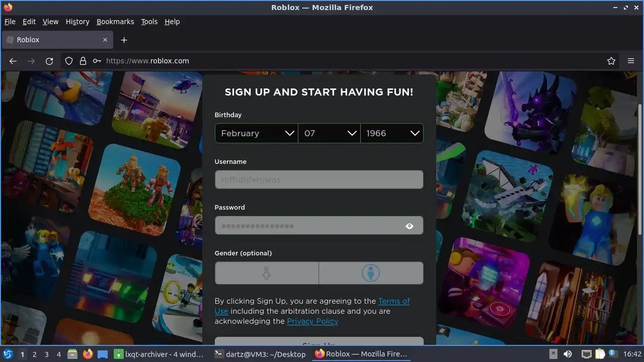Switch to virtual desktop 2
Viewport: 644px width, 362px height.
34,354
